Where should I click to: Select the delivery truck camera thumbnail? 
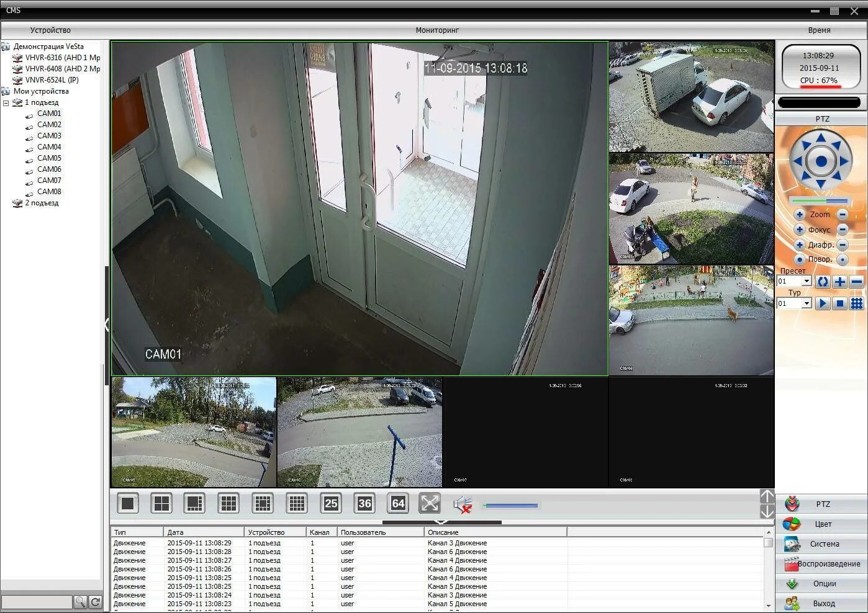click(691, 97)
